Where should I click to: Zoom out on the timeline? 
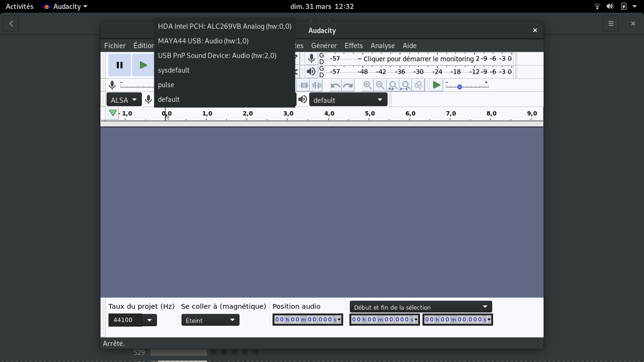pos(380,85)
